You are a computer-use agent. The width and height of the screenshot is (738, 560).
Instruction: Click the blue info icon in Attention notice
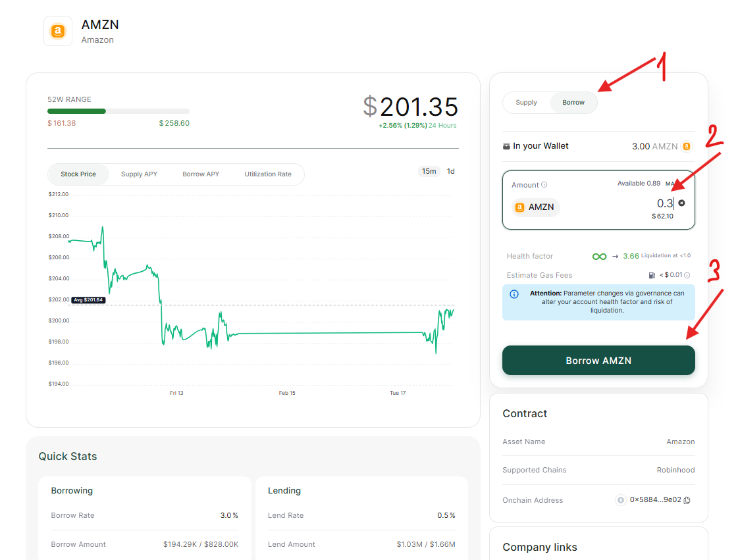[514, 294]
